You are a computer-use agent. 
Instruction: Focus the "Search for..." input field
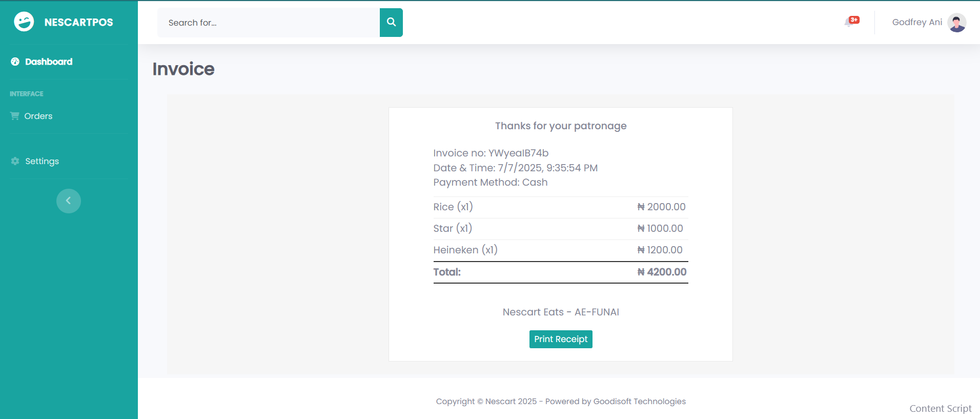pos(269,23)
